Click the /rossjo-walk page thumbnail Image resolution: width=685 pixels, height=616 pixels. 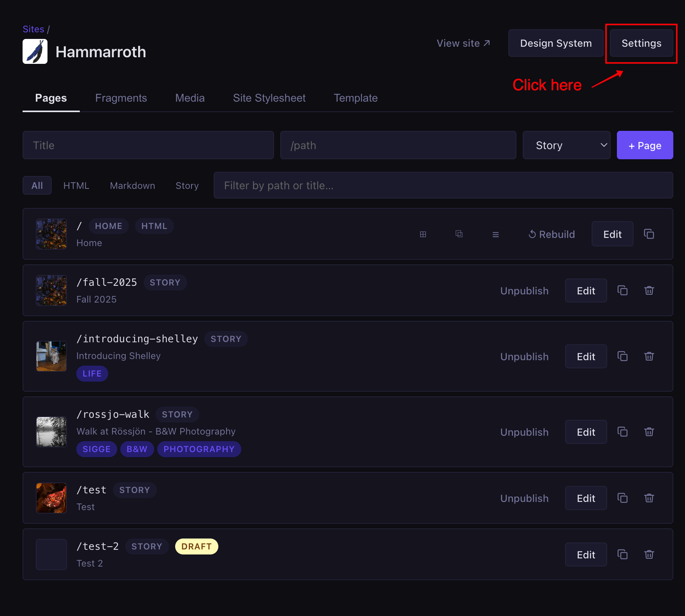click(x=51, y=431)
